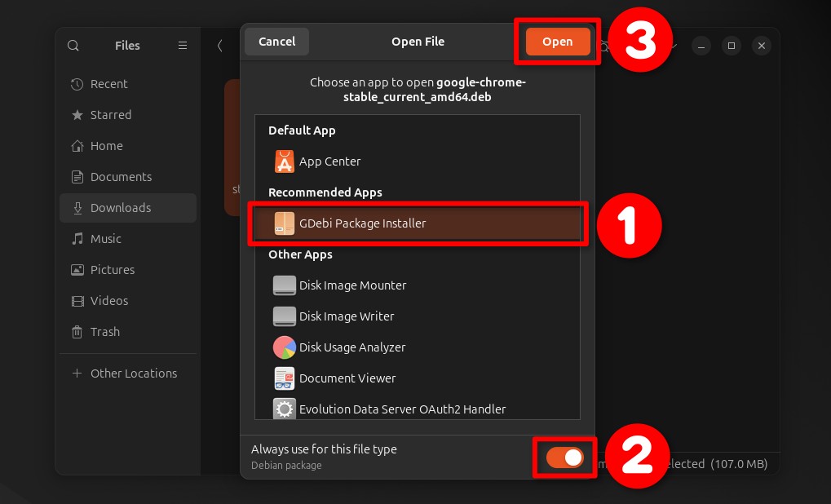Choose App Center as default app
Image resolution: width=831 pixels, height=504 pixels.
tap(418, 161)
